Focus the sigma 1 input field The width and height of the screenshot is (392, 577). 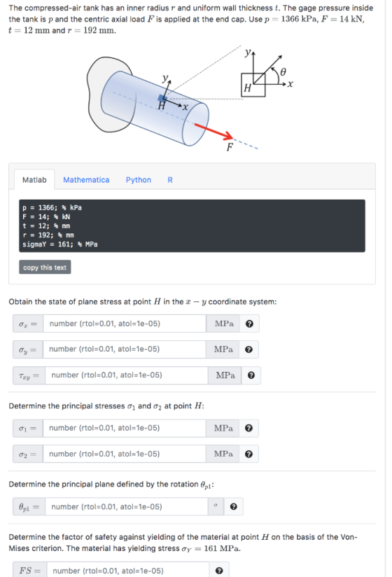pos(124,428)
